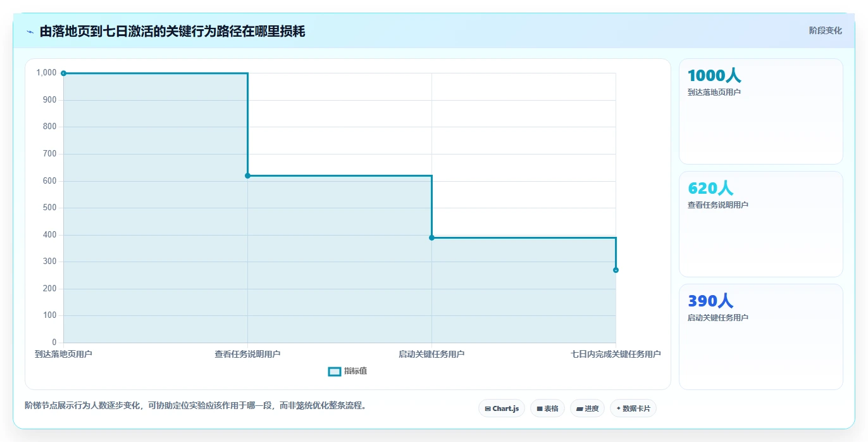Image resolution: width=868 pixels, height=442 pixels.
Task: Click the 查看任务说明用户 card caption
Action: tap(717, 205)
